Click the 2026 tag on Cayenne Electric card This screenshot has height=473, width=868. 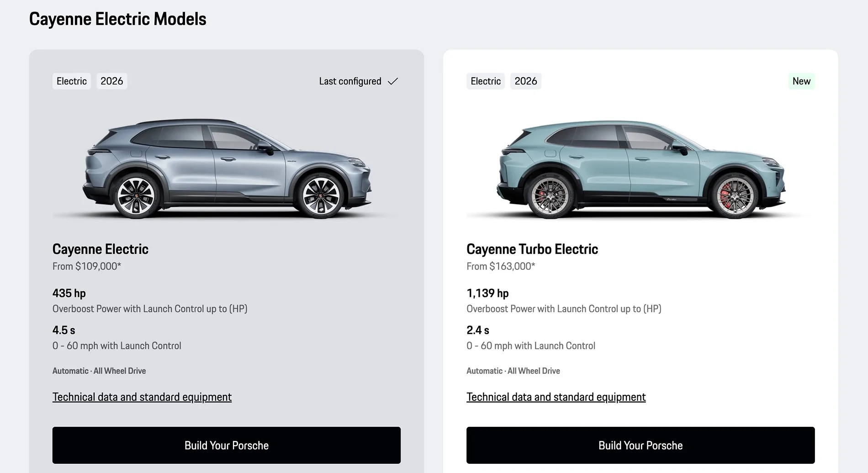pos(111,81)
